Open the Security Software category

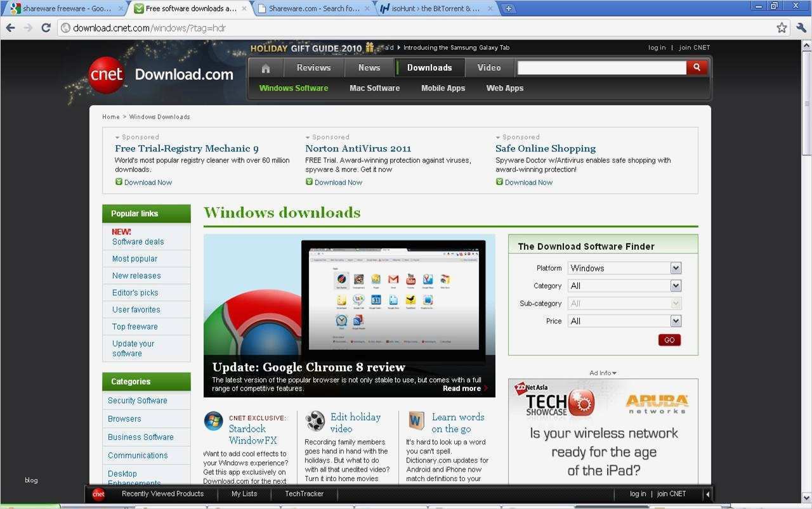pos(138,401)
